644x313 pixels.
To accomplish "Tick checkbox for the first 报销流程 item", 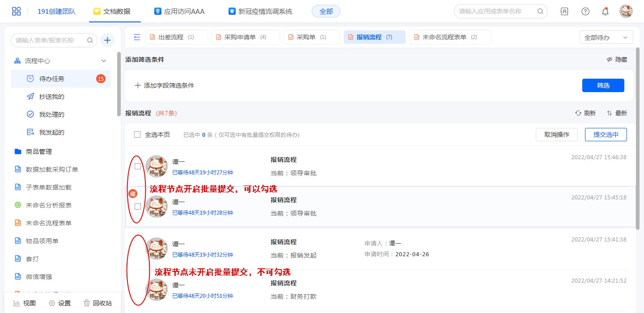I will click(138, 166).
